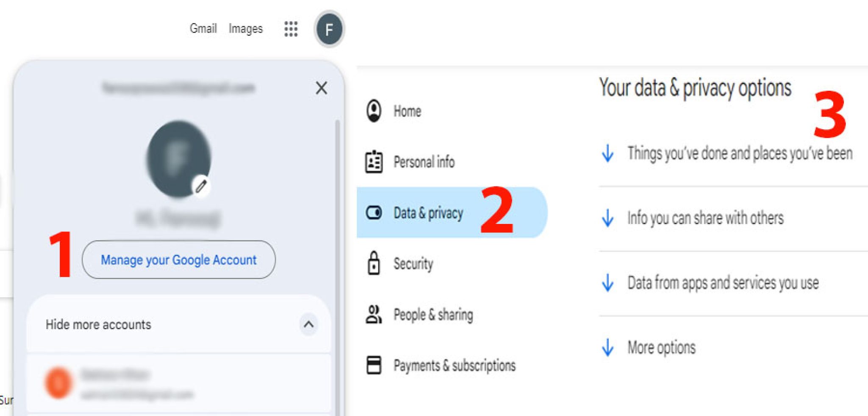868x416 pixels.
Task: Switch to Gmail from the top bar
Action: click(x=204, y=28)
